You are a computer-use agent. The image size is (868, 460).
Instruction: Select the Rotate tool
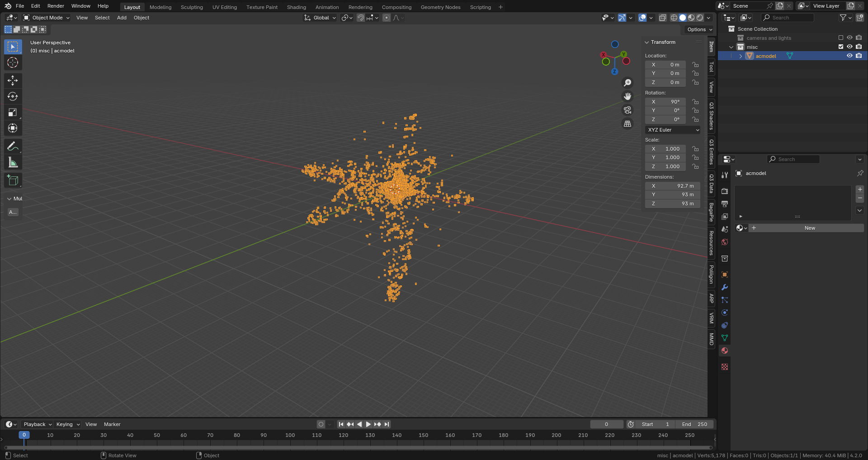click(13, 96)
